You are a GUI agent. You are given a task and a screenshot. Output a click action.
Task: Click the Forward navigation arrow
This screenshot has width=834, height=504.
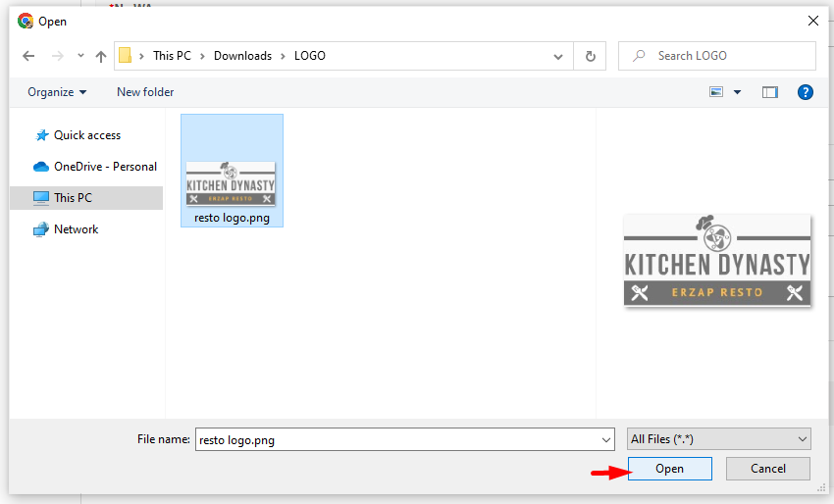(58, 56)
